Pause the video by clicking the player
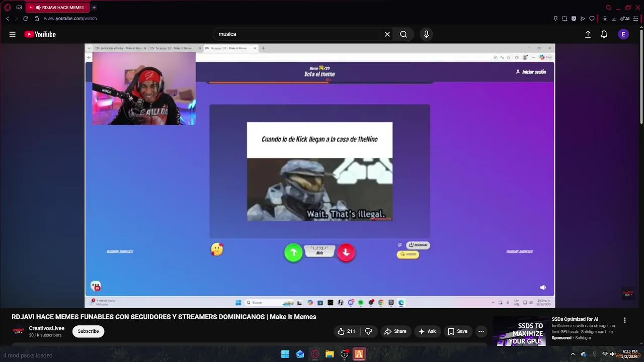This screenshot has width=644, height=362. click(x=319, y=175)
